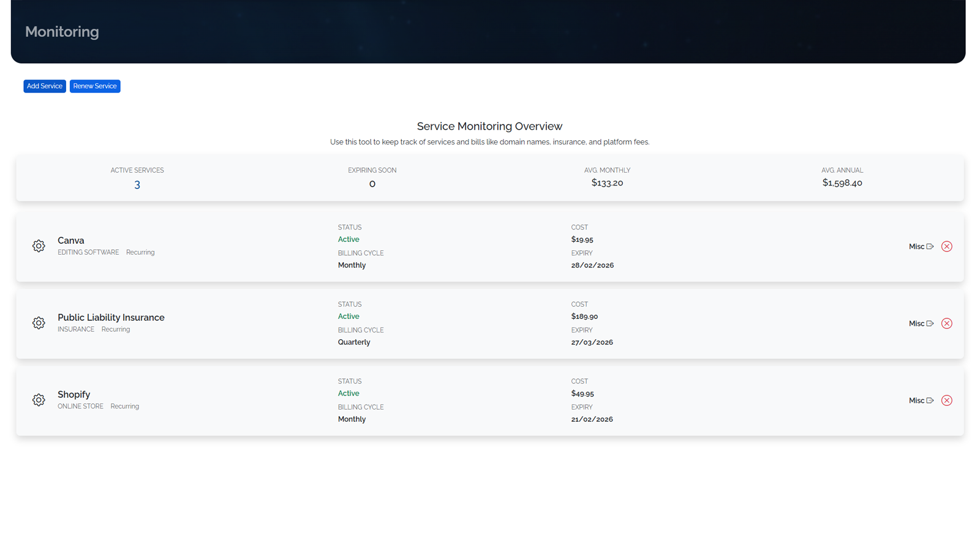Select the Active Services count

[x=137, y=184]
